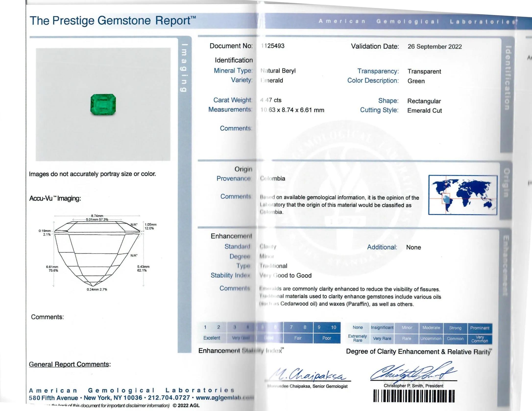The image size is (532, 411).
Task: Click scale number 7 cell
Action: tap(291, 327)
